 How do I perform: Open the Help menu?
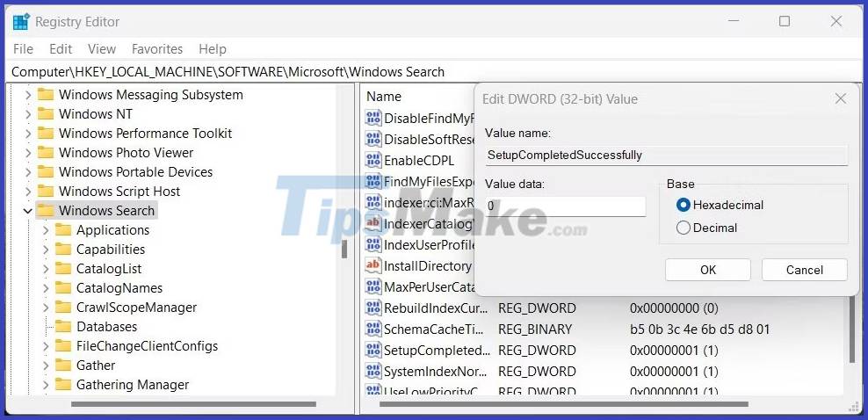[x=213, y=49]
